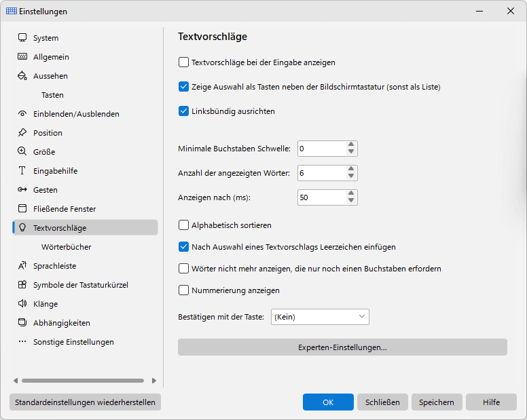Click the Abhängigkeiten icon
Image resolution: width=527 pixels, height=420 pixels.
tap(22, 323)
